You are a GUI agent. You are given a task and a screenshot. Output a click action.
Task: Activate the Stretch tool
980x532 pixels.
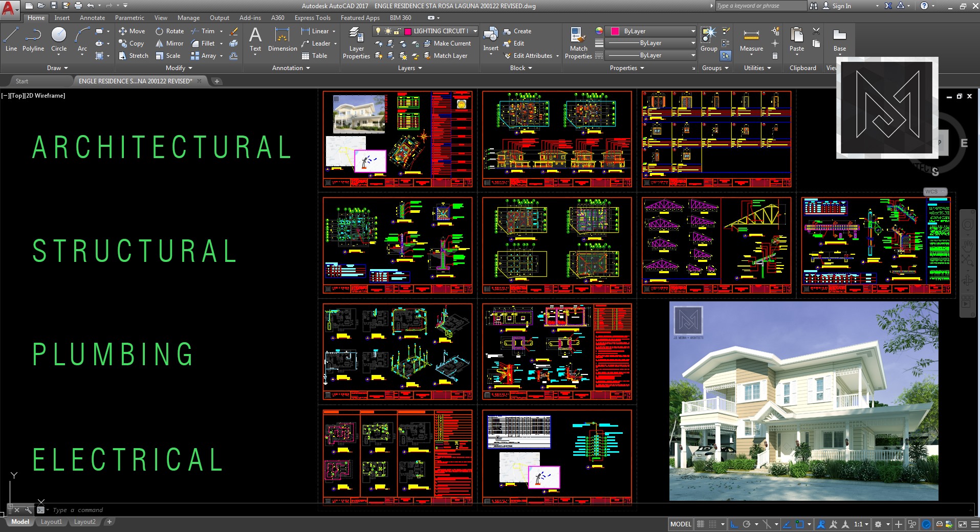point(134,56)
